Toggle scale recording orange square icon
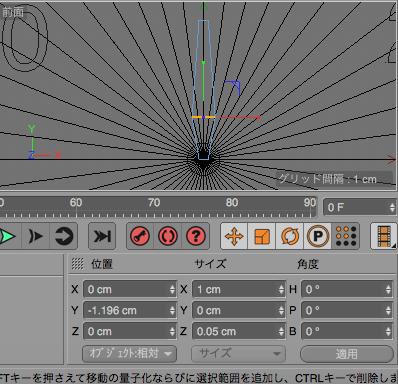Image resolution: width=398 pixels, height=384 pixels. coord(262,236)
